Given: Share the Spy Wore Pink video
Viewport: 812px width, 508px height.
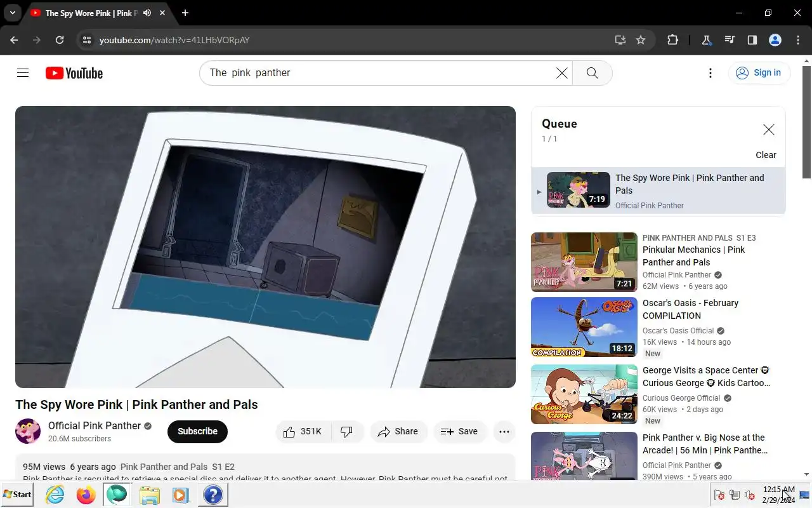Looking at the screenshot, I should tap(398, 432).
